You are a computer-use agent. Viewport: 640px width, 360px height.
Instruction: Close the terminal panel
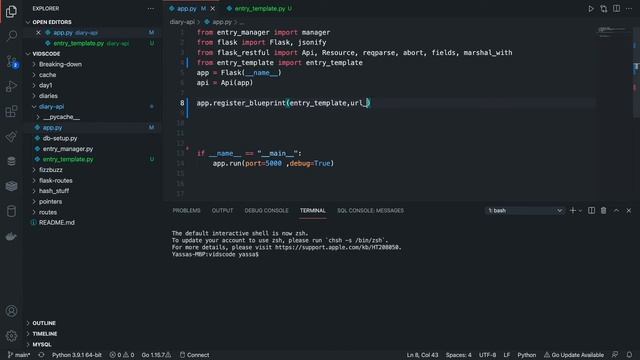point(629,211)
